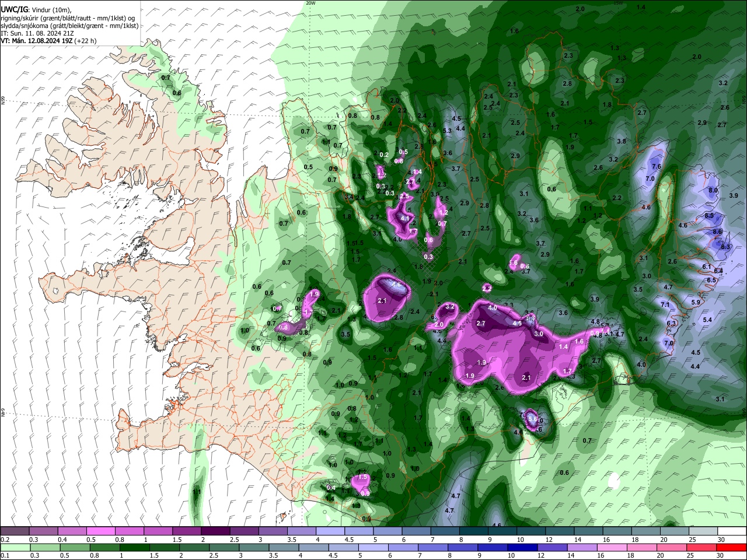Click the palest green swatch above the 0.1 label
The image size is (747, 560).
15,547
